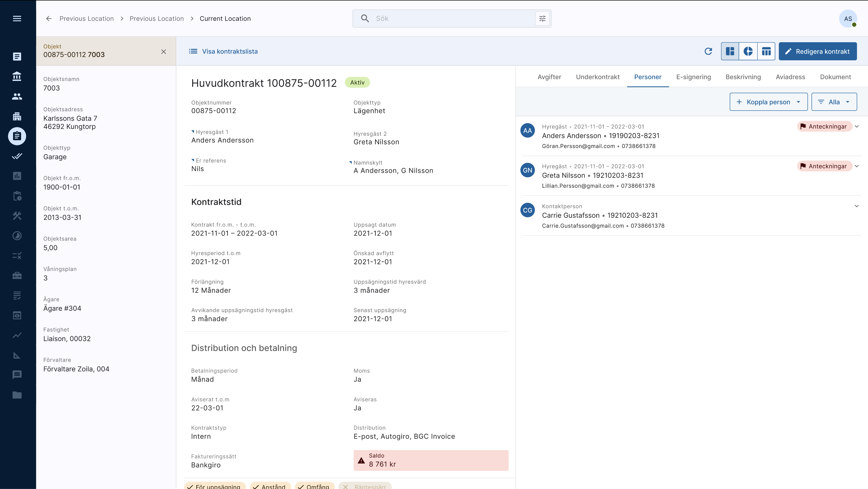
Task: Open the pie clock sidebar icon
Action: [17, 236]
